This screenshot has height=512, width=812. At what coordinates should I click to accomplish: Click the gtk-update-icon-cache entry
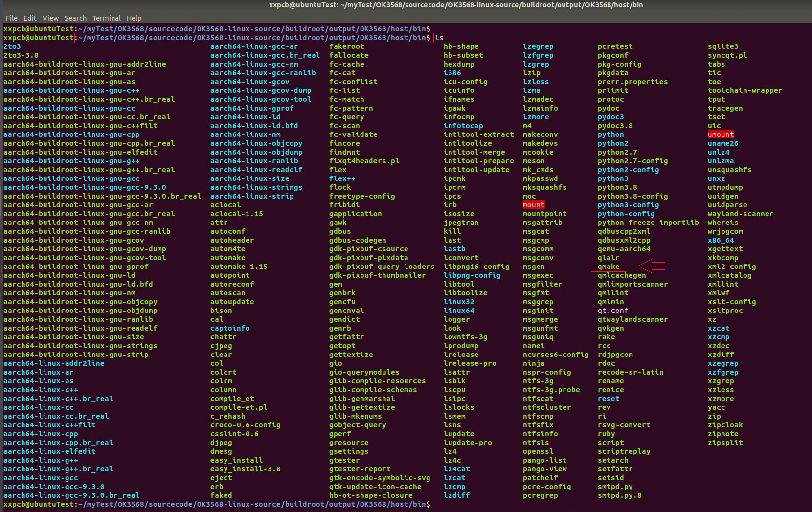[x=376, y=487]
